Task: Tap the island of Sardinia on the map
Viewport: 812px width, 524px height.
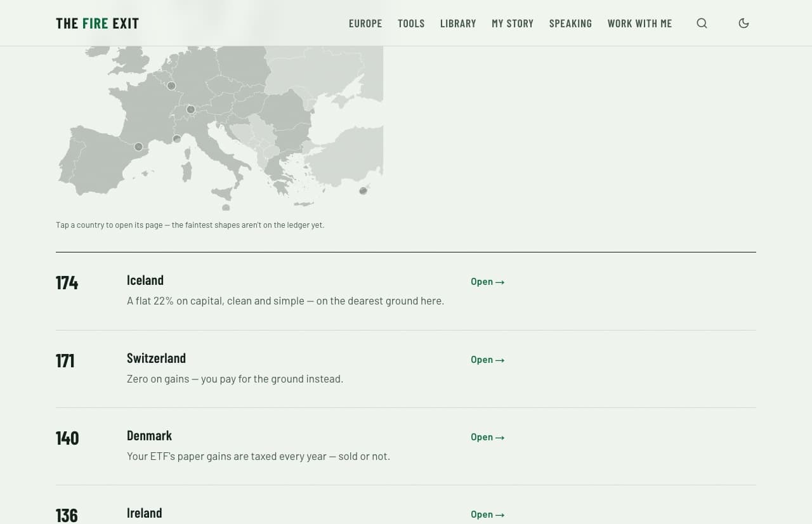Action: click(187, 171)
